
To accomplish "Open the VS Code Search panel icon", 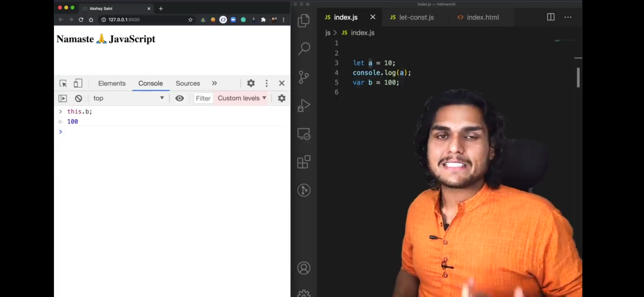I will 304,49.
